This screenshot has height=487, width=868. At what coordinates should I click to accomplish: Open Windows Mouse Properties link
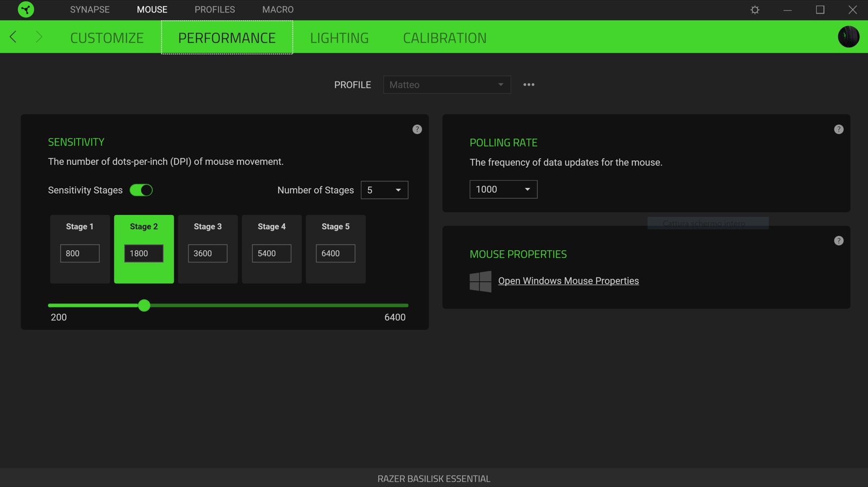click(568, 281)
